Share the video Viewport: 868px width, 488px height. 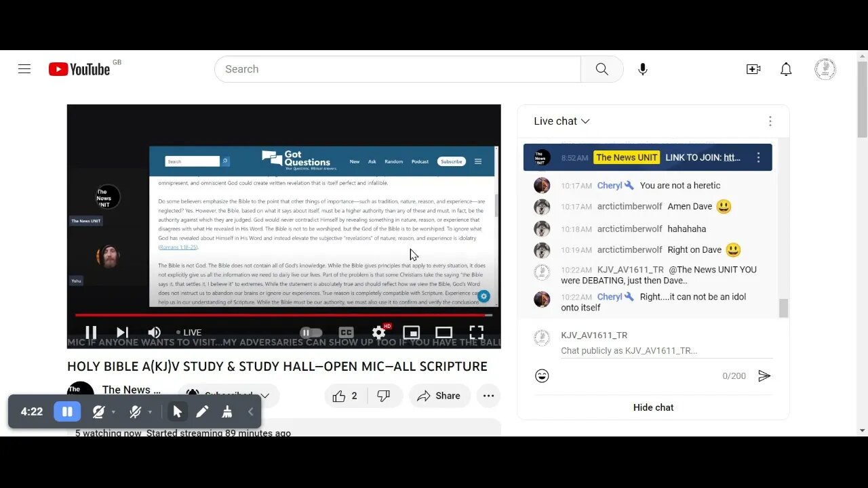tap(439, 396)
